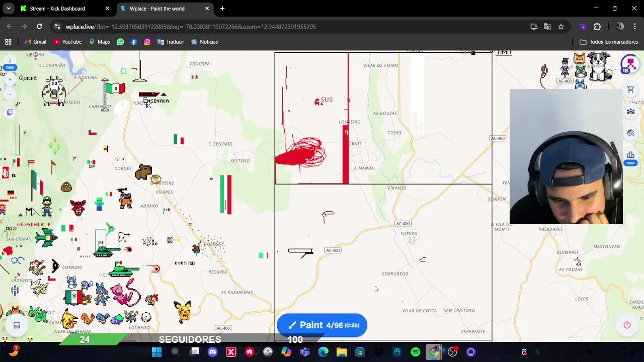Click the ENSENADA pixel label on the map
The width and height of the screenshot is (644, 362).
point(156,101)
